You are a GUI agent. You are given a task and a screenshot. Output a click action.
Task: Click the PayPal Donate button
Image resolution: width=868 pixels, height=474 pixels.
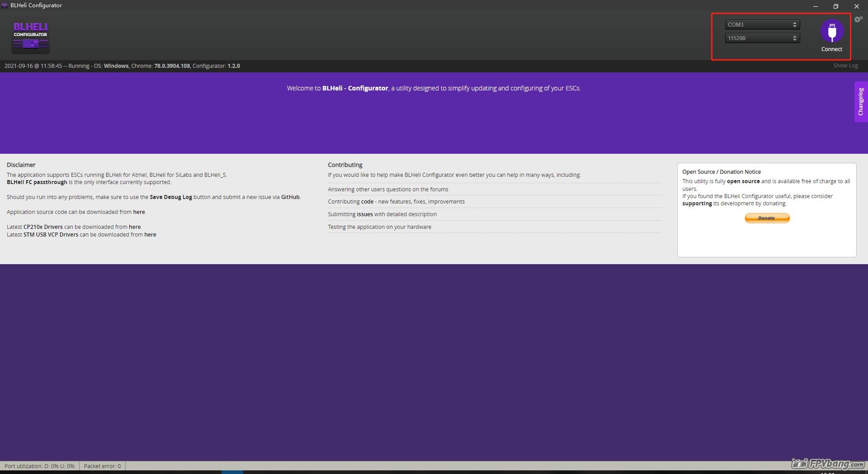(x=767, y=218)
